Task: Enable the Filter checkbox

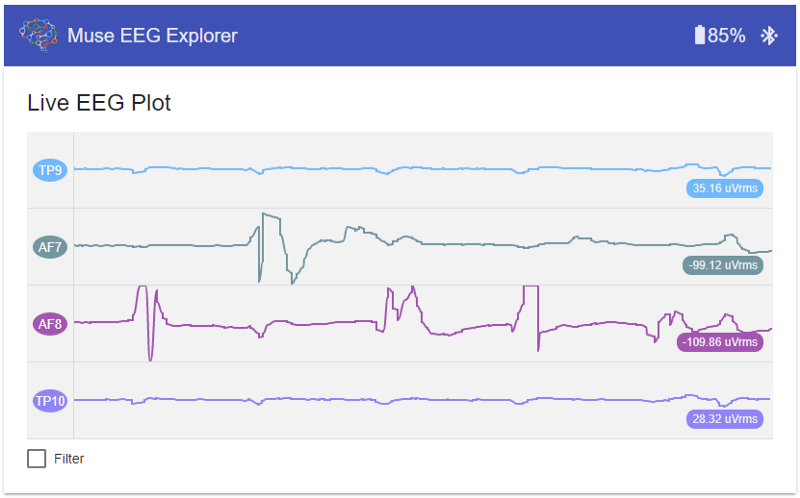Action: 37,459
